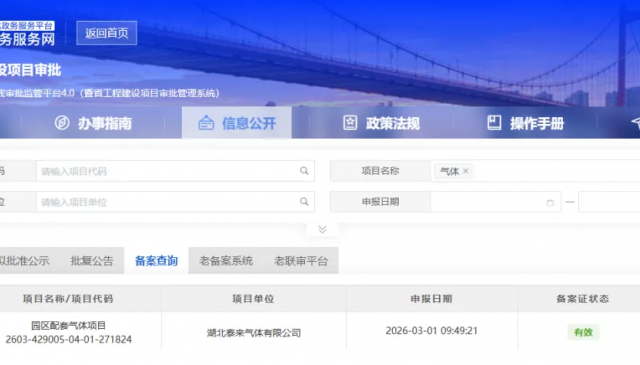Expand more filters with double chevron

pyautogui.click(x=322, y=229)
